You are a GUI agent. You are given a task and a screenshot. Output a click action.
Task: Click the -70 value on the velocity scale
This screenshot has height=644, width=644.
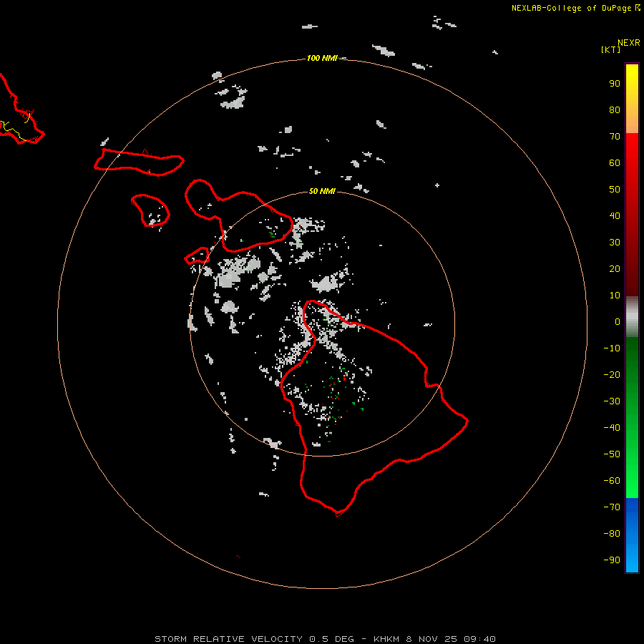612,507
